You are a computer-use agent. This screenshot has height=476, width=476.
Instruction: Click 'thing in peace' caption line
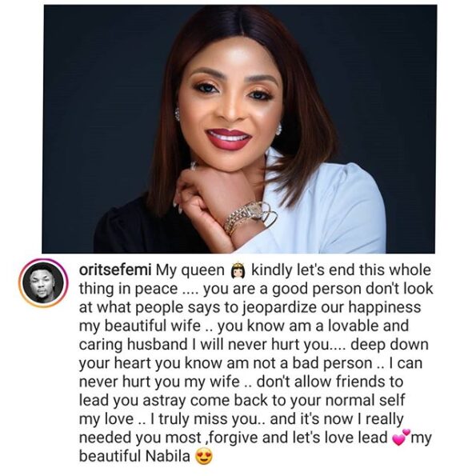click(129, 290)
